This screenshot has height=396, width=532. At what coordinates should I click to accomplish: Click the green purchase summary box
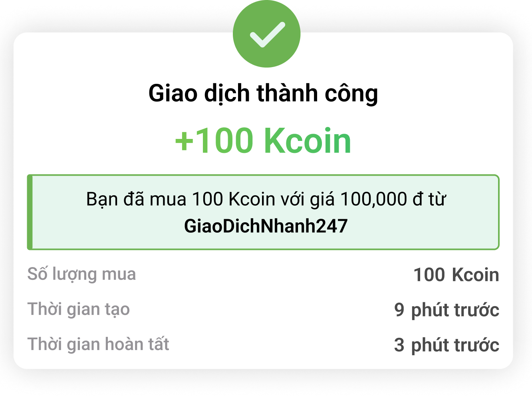coord(263,212)
